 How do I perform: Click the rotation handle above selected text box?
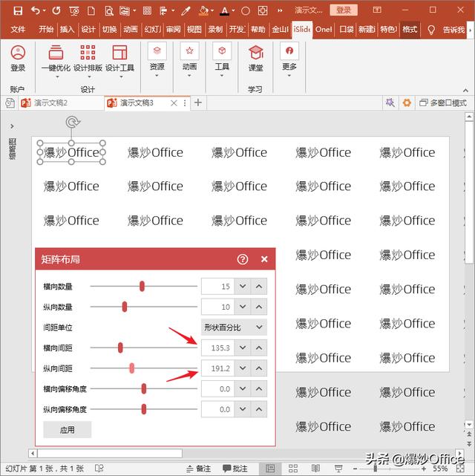pyautogui.click(x=73, y=122)
